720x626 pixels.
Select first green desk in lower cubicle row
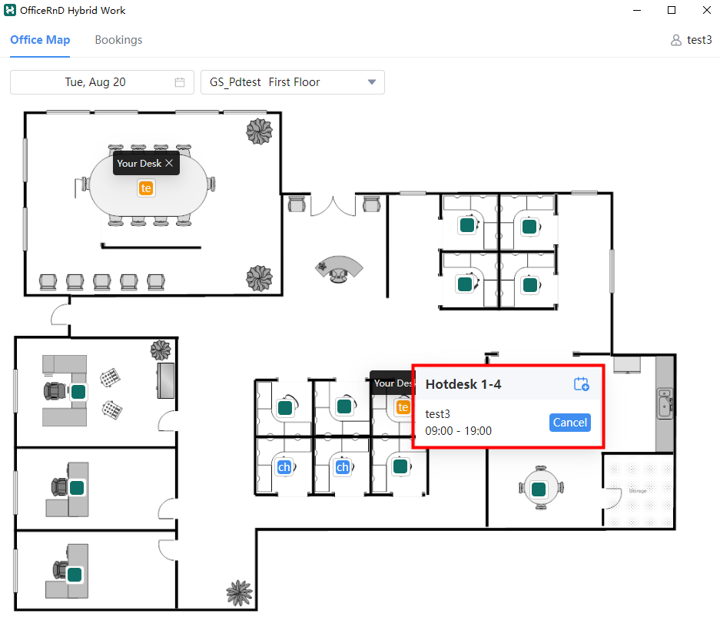point(285,407)
